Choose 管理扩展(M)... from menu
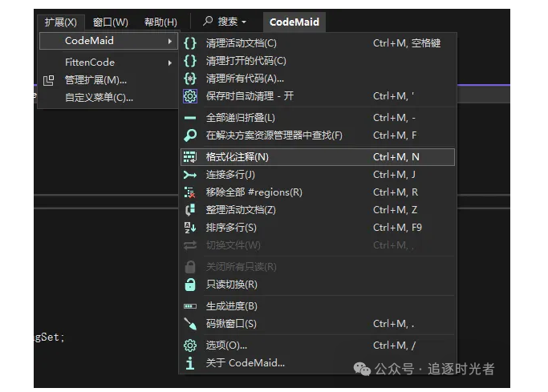Image resolution: width=548 pixels, height=392 pixels. click(108, 80)
